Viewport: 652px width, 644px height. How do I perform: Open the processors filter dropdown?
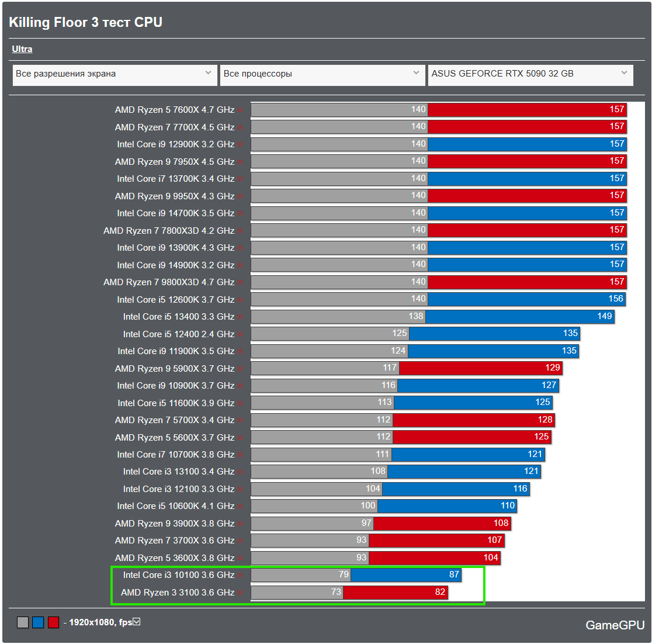[322, 75]
